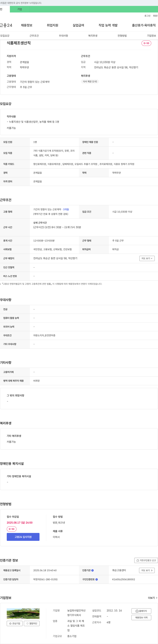The image size is (158, 644).
Task: Open the 출산휴가·육아휴직 menu
Action: (x=144, y=25)
